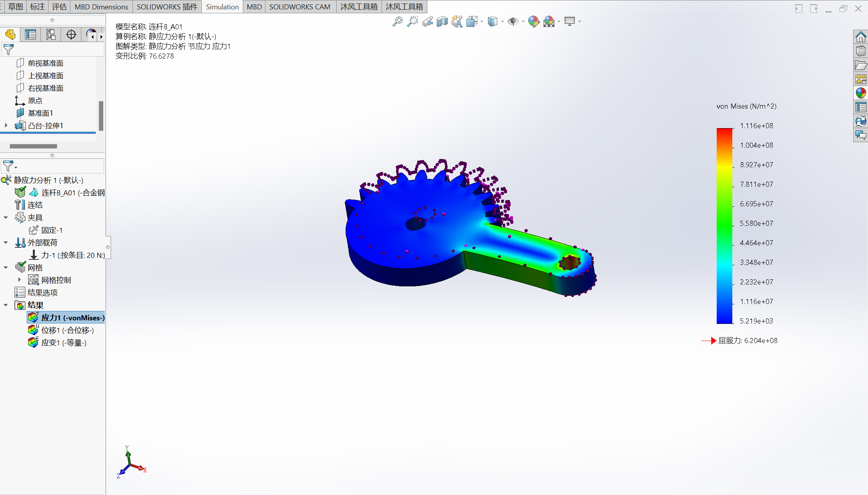Screen dimensions: 868x495
Task: Switch to the SOLIDWORKS CAM tab
Action: tap(300, 7)
